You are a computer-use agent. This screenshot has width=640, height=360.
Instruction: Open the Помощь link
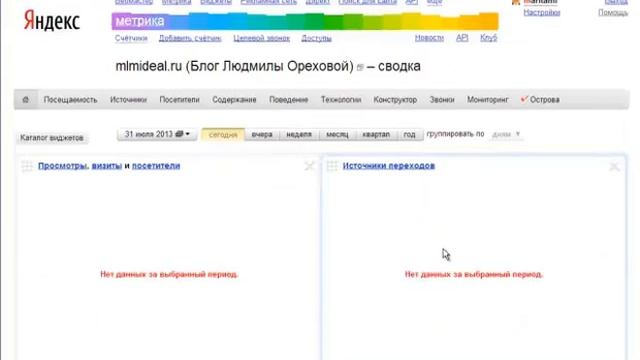click(613, 13)
